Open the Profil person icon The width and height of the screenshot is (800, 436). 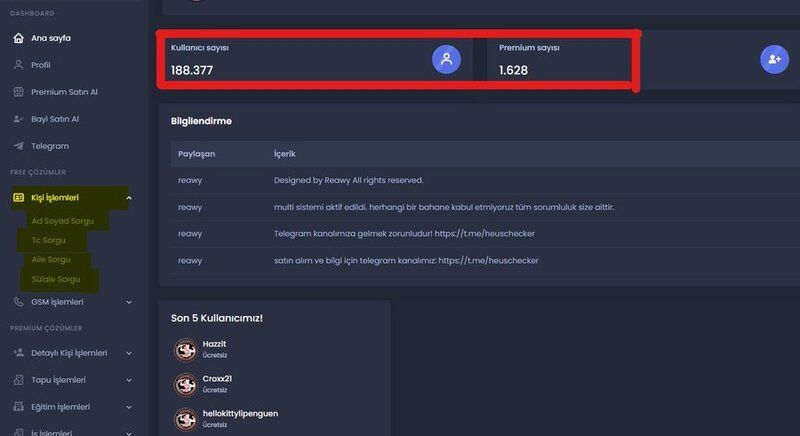pos(18,65)
